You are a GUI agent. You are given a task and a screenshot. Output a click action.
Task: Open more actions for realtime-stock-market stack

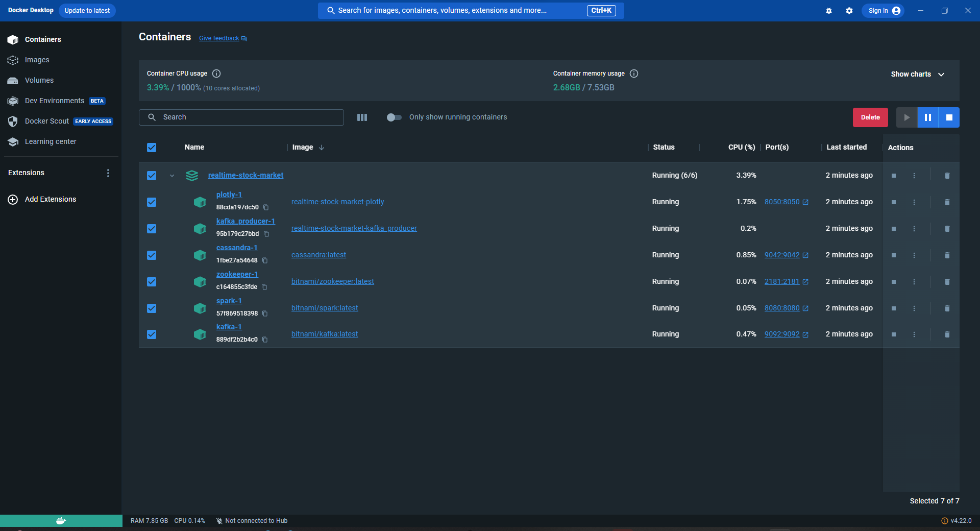click(x=914, y=176)
